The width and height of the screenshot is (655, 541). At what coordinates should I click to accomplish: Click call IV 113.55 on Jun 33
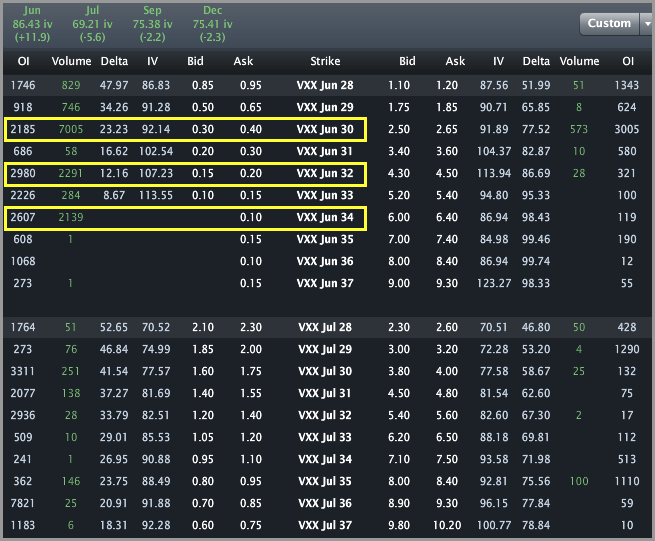point(156,196)
